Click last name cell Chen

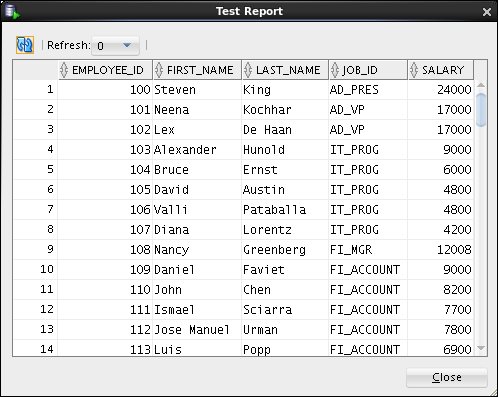(285, 290)
